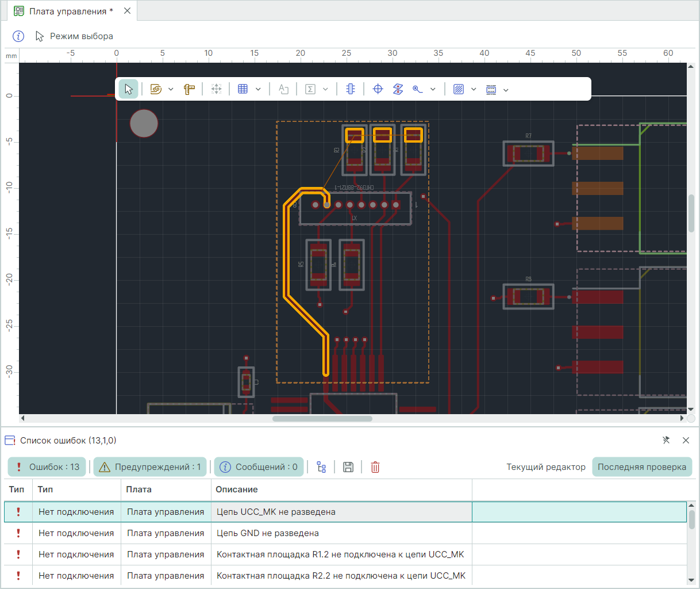Expand the hatch fill tool dropdown
700x589 pixels.
474,90
